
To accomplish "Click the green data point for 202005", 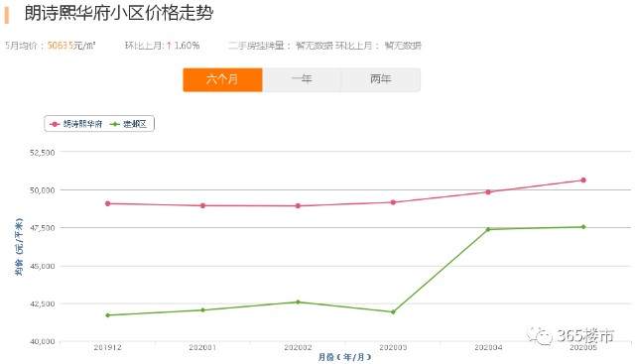I will point(583,227).
